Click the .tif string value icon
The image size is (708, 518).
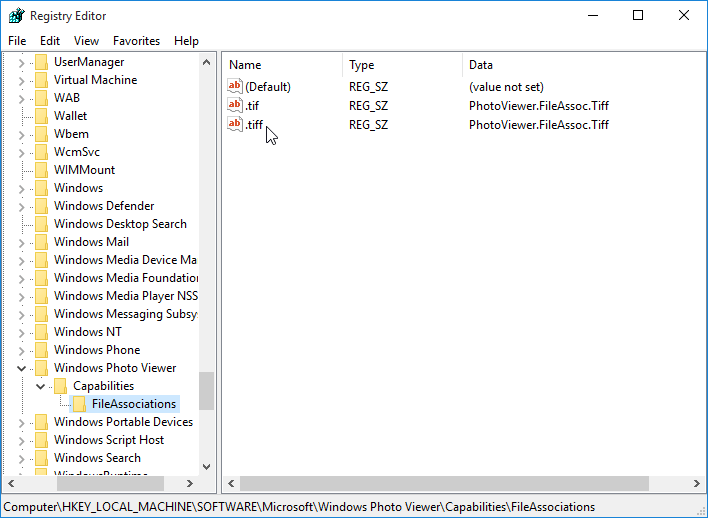(236, 106)
